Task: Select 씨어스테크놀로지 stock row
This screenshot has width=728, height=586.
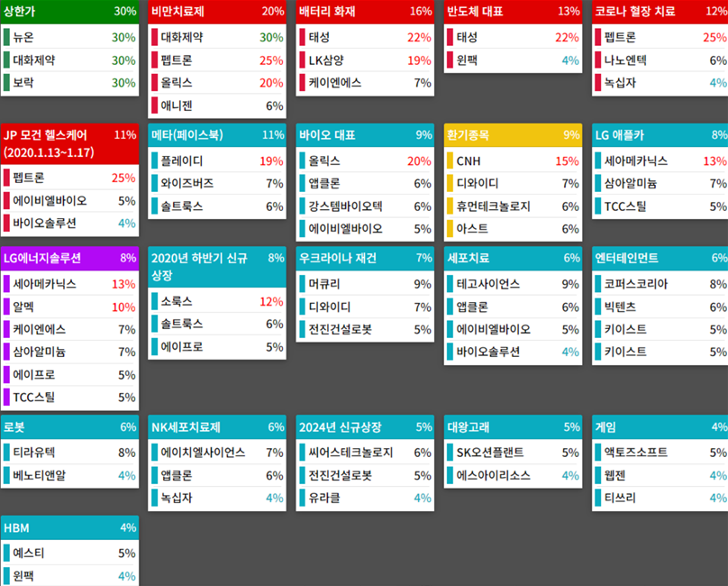Action: tap(365, 453)
